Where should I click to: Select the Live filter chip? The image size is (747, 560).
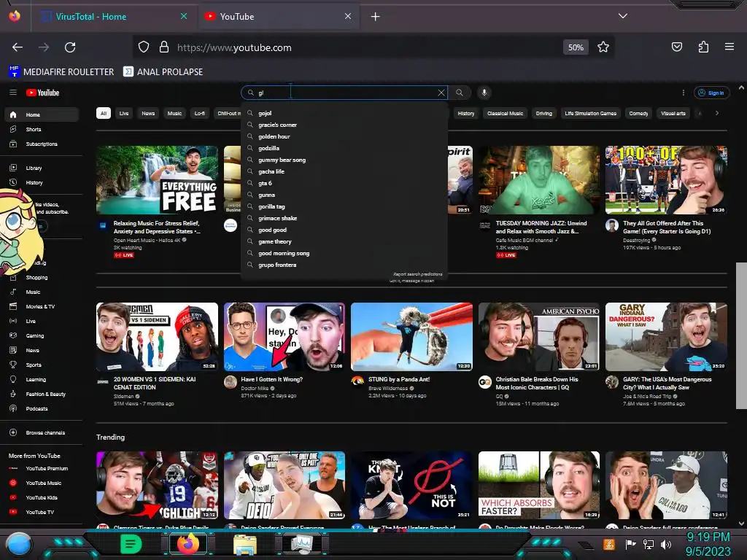pos(124,113)
